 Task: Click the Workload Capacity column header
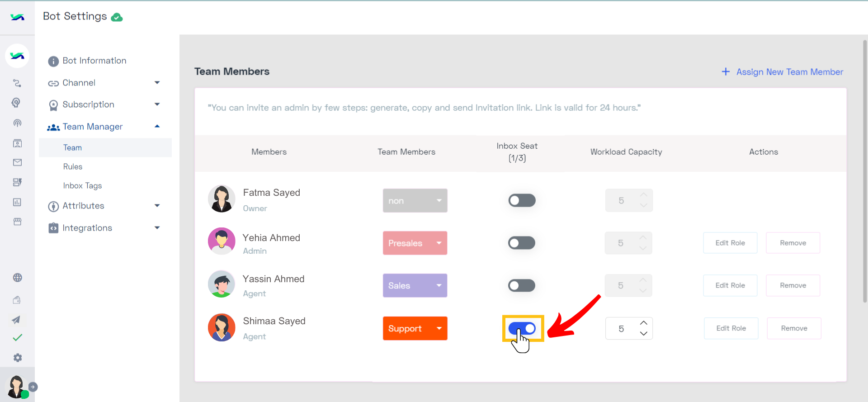click(626, 152)
